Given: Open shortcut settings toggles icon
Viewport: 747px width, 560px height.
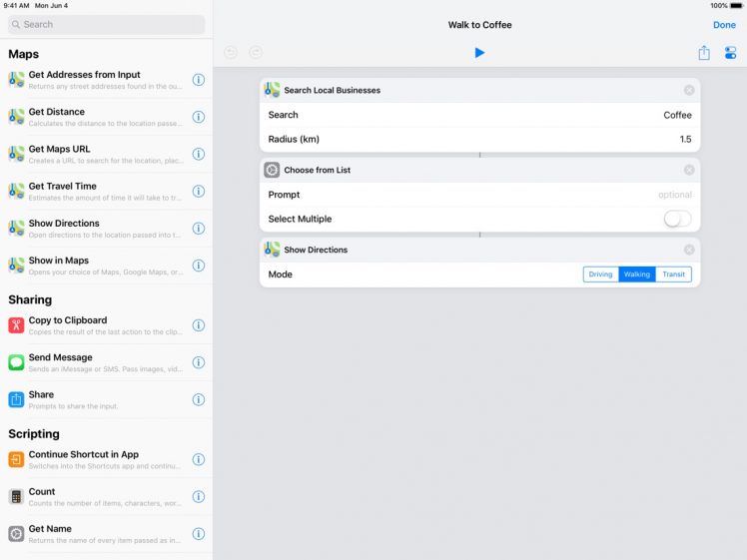Looking at the screenshot, I should click(730, 53).
